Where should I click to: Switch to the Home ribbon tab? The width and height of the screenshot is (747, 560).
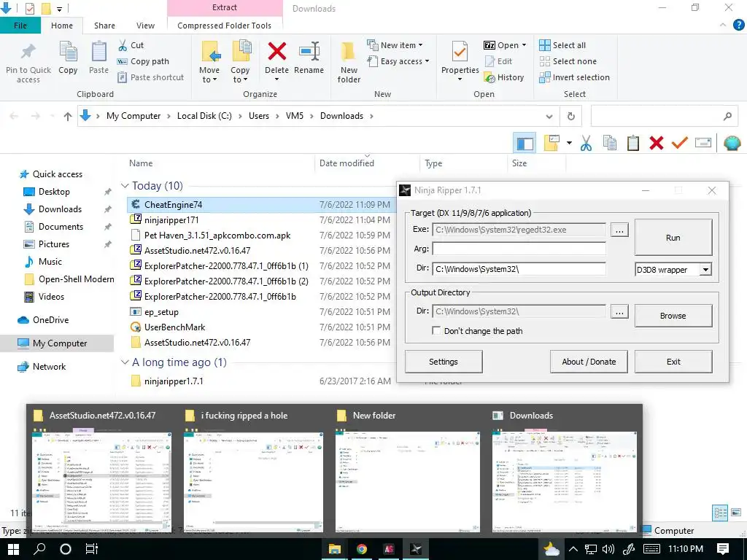coord(62,26)
